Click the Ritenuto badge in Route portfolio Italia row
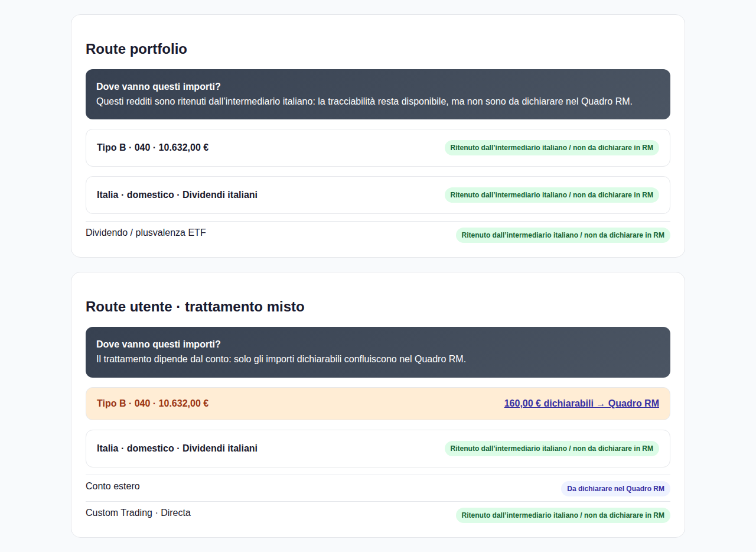 pos(552,195)
